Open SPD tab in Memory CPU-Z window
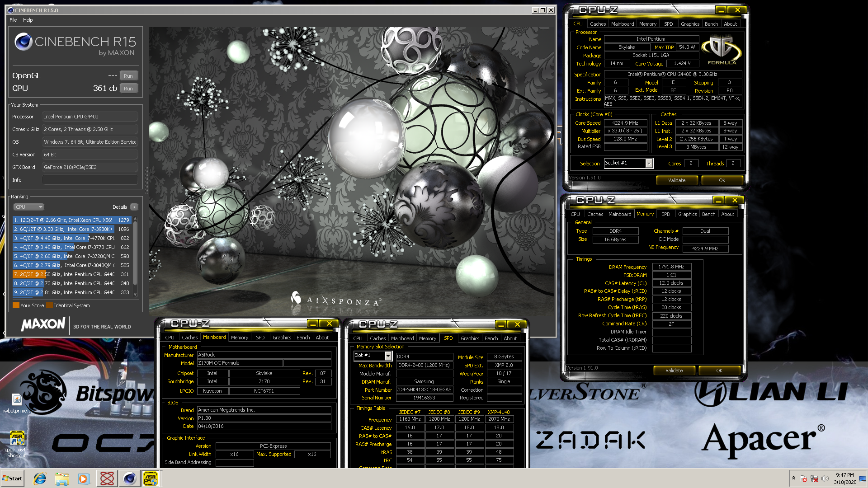Viewport: 868px width, 488px height. [x=665, y=214]
